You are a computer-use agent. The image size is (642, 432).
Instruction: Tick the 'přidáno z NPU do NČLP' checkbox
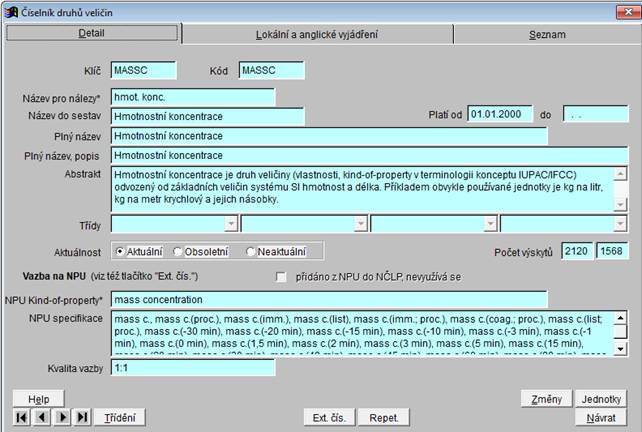281,276
